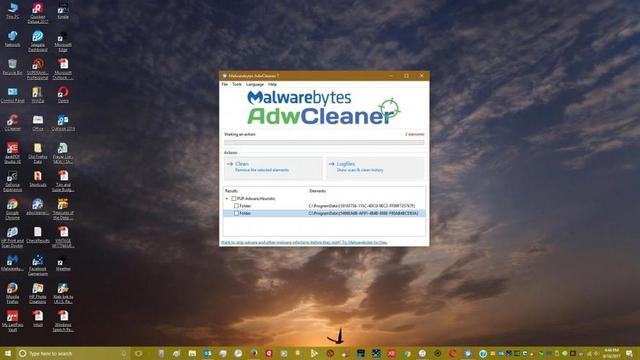
Task: Open the File menu in AdwCleaner
Action: [x=224, y=84]
